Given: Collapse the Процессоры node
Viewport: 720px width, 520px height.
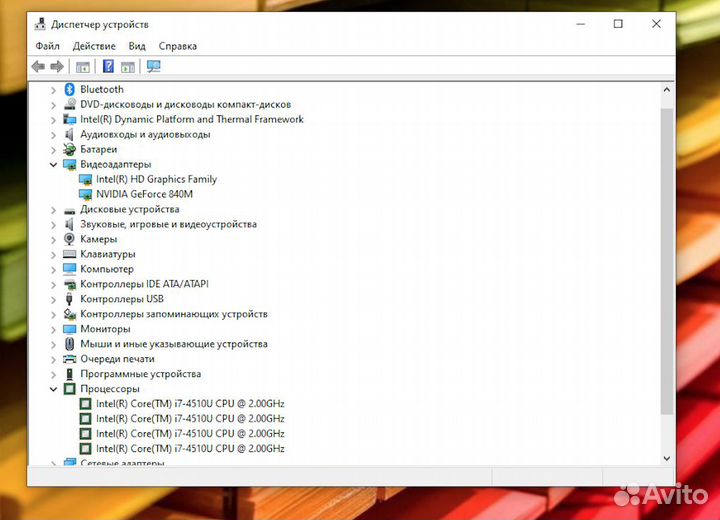Looking at the screenshot, I should point(53,389).
